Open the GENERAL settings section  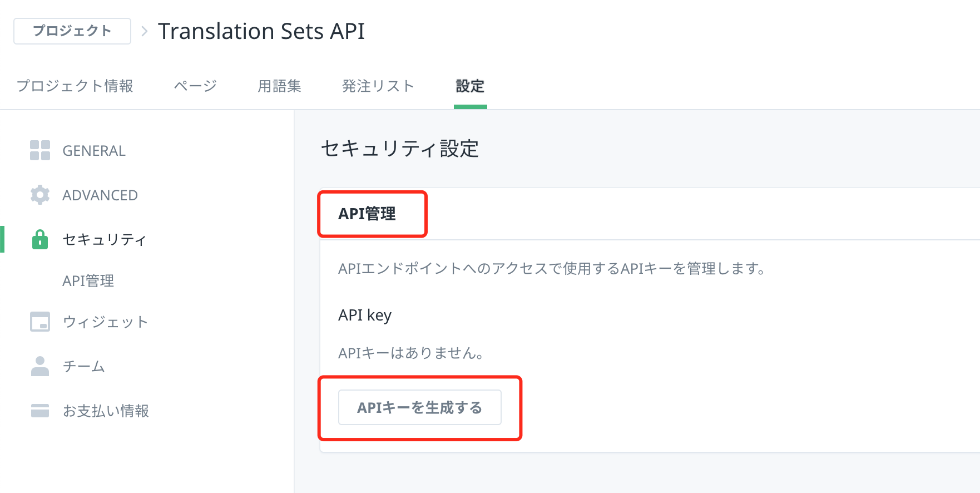click(94, 151)
